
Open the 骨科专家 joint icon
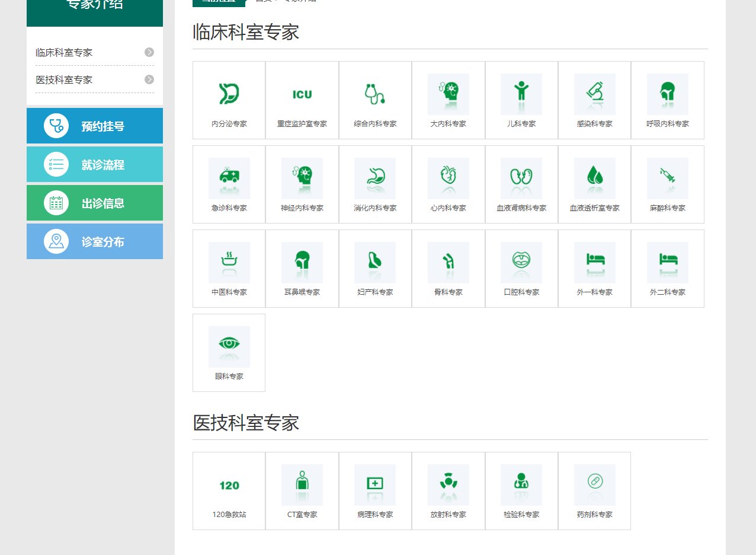(x=449, y=262)
